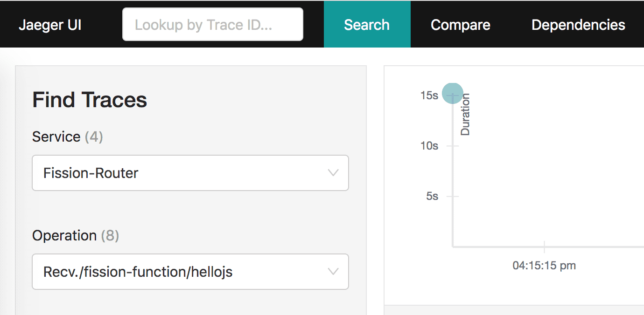Switch to the Compare tab
This screenshot has width=644, height=315.
coord(460,25)
